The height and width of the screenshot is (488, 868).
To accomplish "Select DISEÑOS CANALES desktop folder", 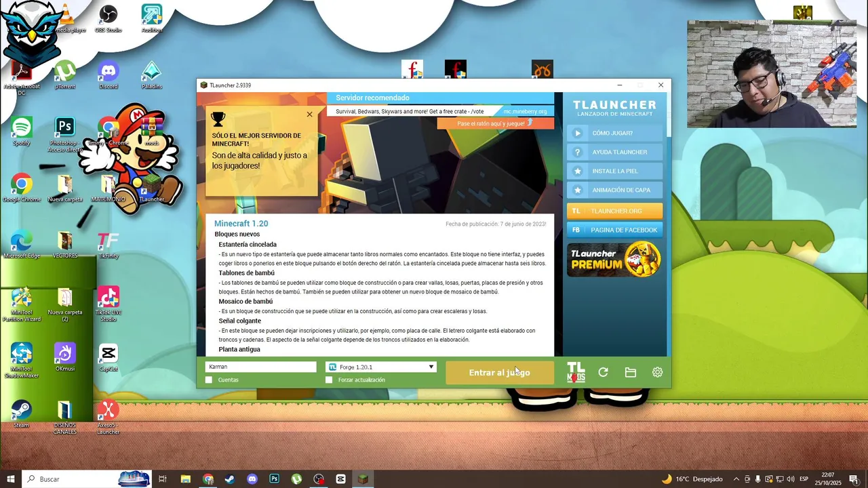I will tap(65, 418).
